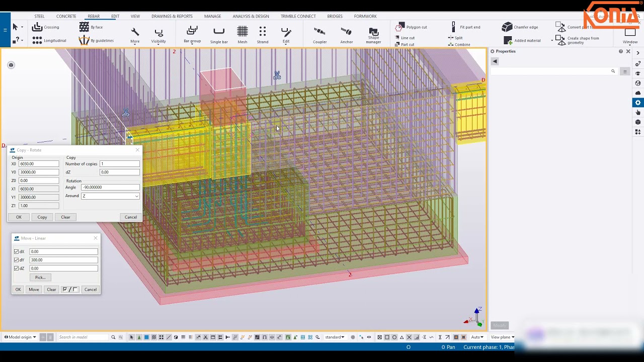Open the STEEL ribbon tab
Viewport: 644px width, 362px height.
click(39, 16)
